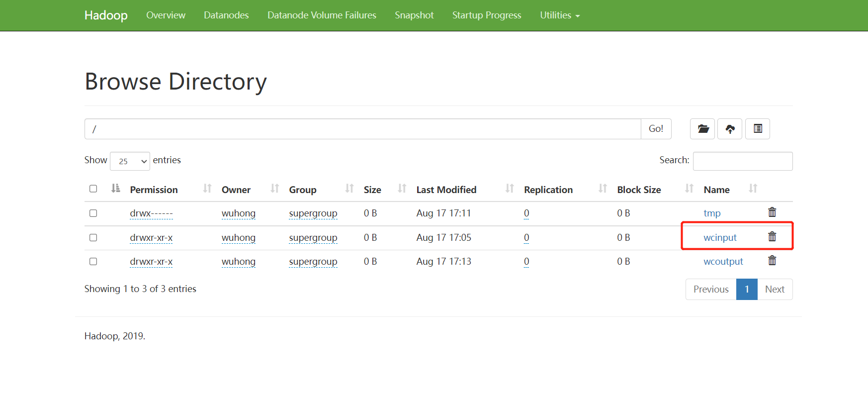The image size is (868, 403).
Task: Check the box for the wcinput row
Action: click(x=93, y=237)
